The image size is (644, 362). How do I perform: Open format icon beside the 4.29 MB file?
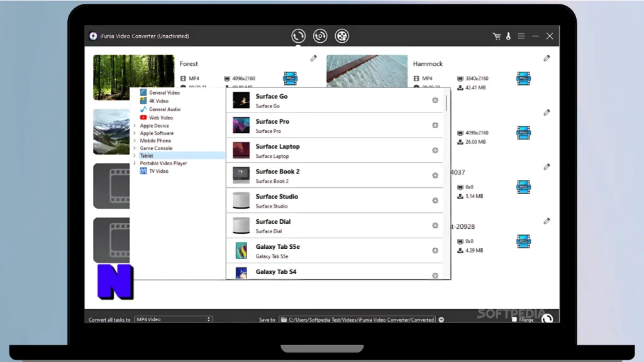click(x=523, y=241)
